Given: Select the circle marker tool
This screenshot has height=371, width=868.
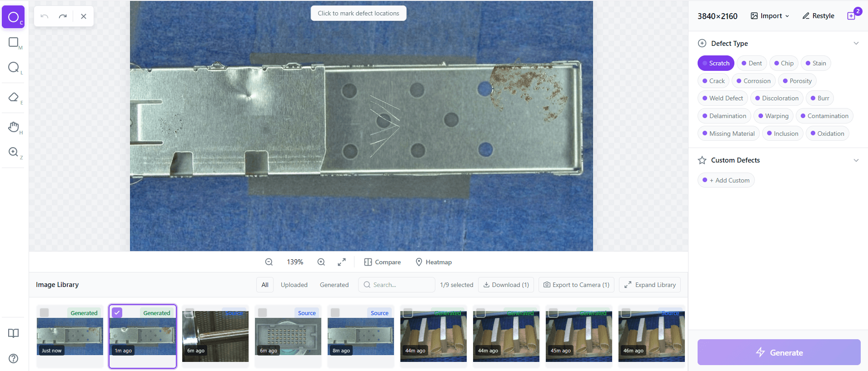Looking at the screenshot, I should point(13,17).
